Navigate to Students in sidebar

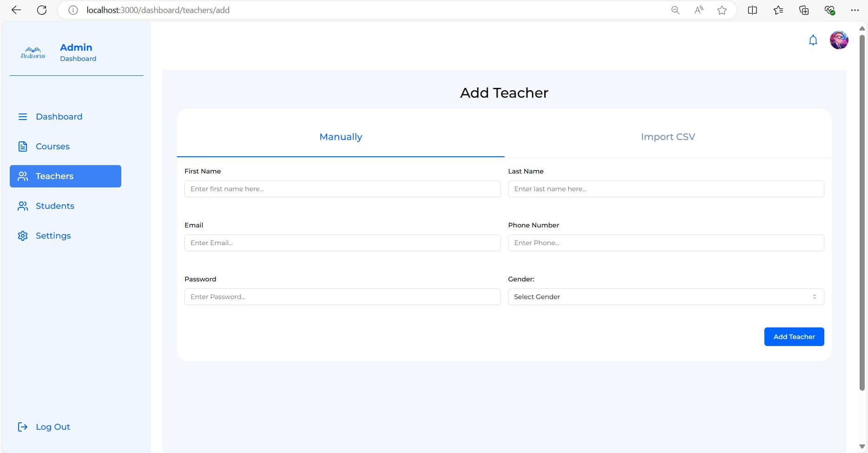[x=55, y=206]
